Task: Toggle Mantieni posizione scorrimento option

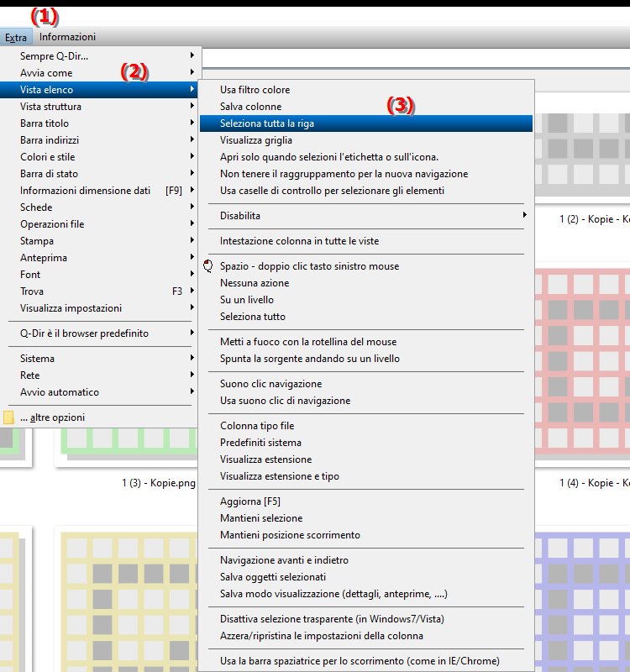Action: [x=366, y=535]
